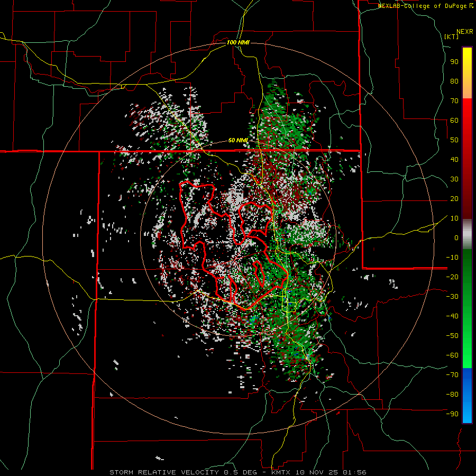Click the "50 NMI" range ring label
This screenshot has height=476, width=476.
(239, 140)
